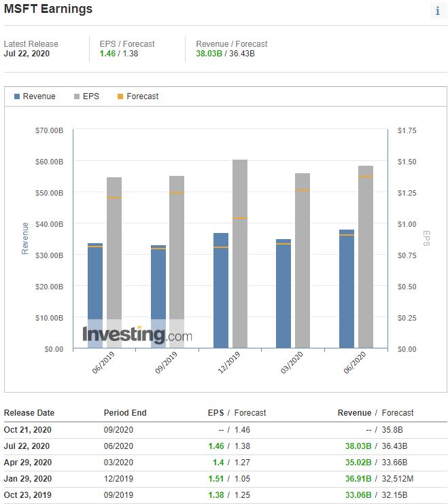Click the 09/2020 period end cell

[118, 430]
